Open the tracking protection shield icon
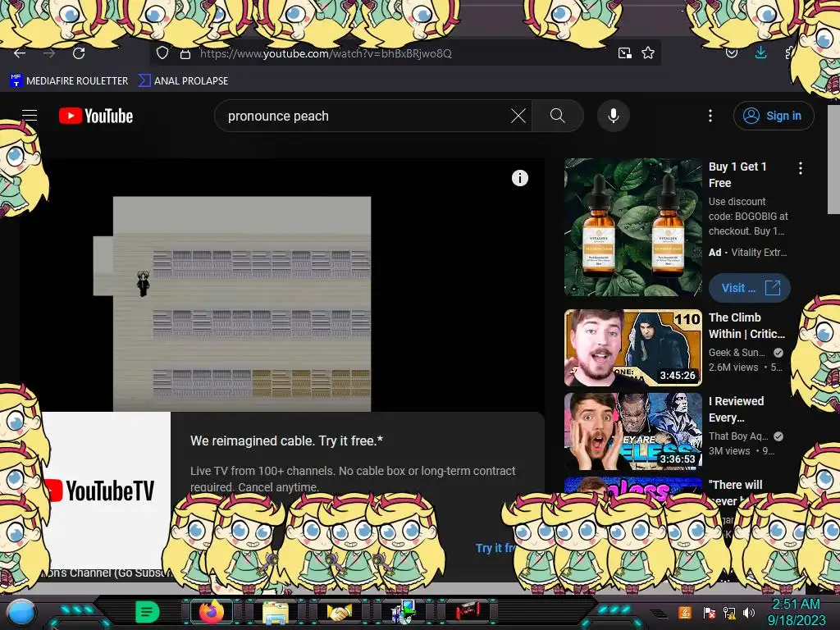The height and width of the screenshot is (630, 840). (162, 53)
